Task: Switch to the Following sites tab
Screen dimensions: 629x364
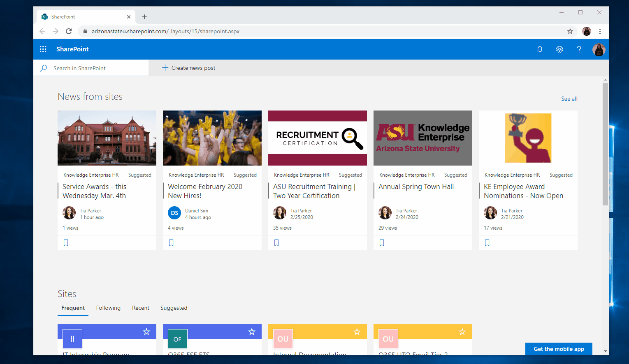Action: click(108, 308)
